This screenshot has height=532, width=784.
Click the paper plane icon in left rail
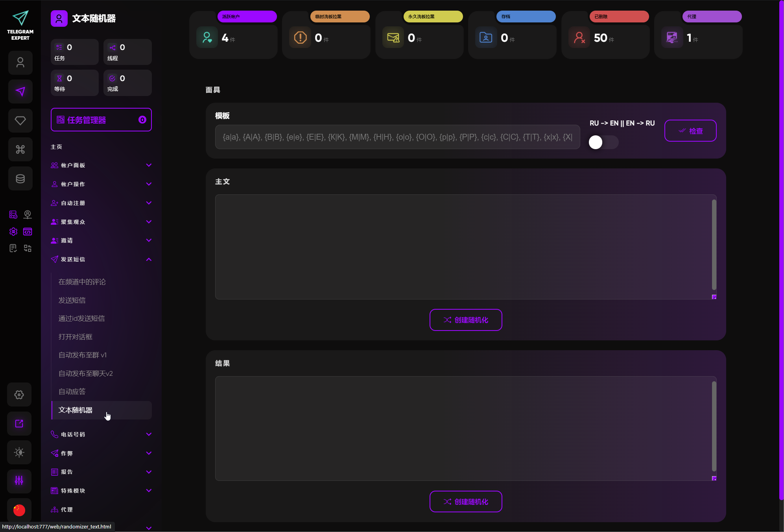pyautogui.click(x=20, y=92)
